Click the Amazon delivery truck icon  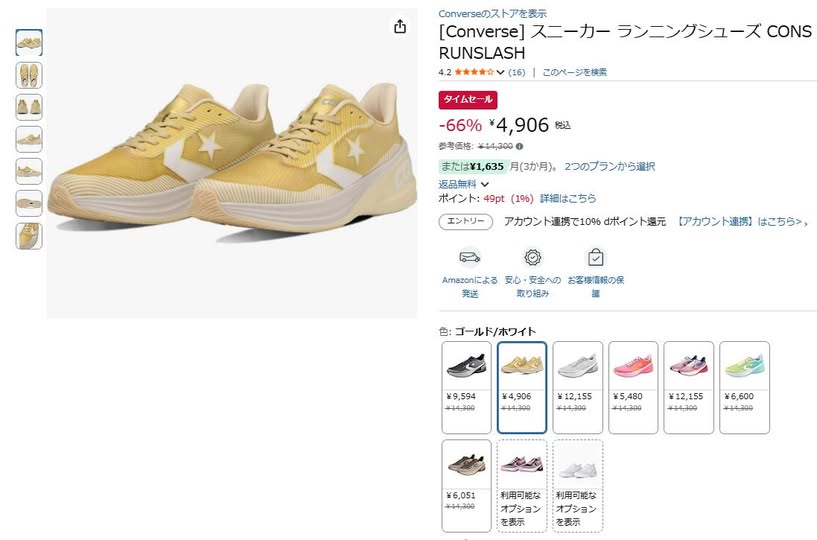coord(469,257)
